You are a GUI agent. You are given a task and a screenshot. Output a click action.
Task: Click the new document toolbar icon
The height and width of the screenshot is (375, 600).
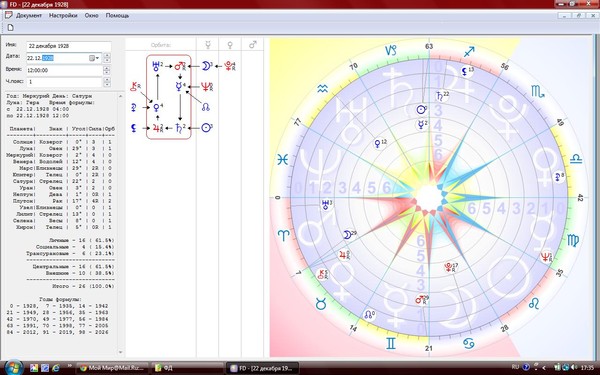pos(11,28)
